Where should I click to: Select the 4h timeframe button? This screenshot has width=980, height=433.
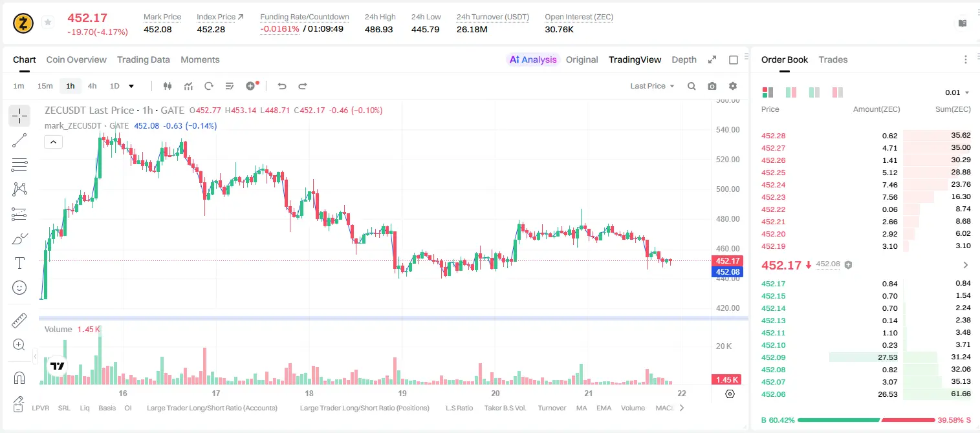pos(93,86)
